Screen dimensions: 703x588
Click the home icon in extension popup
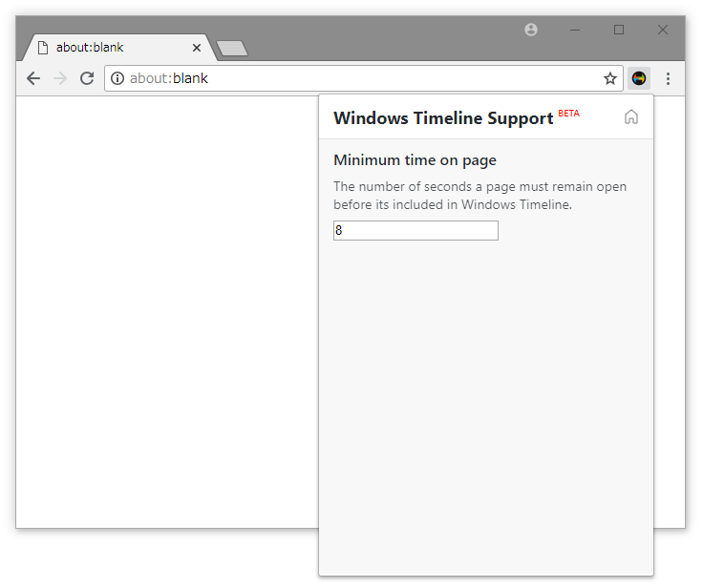pos(631,117)
